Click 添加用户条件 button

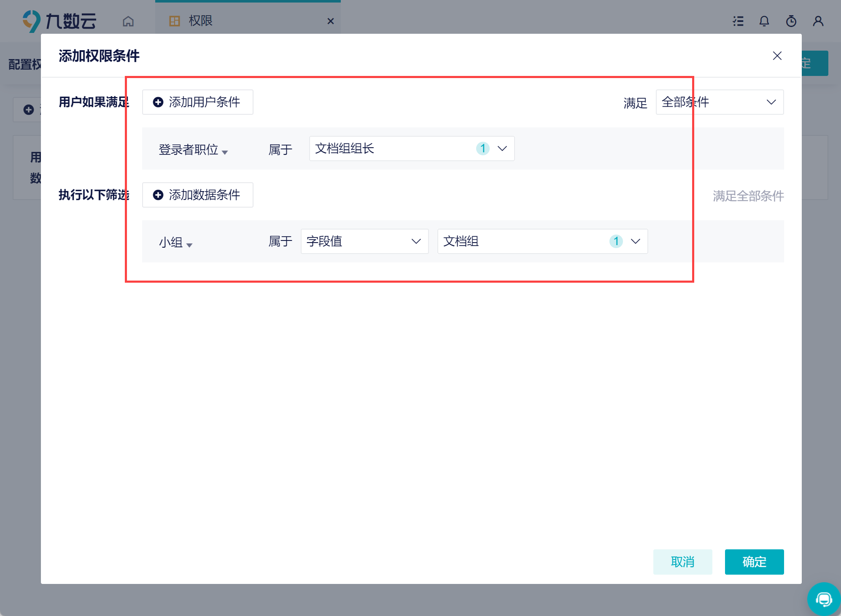[x=197, y=102]
